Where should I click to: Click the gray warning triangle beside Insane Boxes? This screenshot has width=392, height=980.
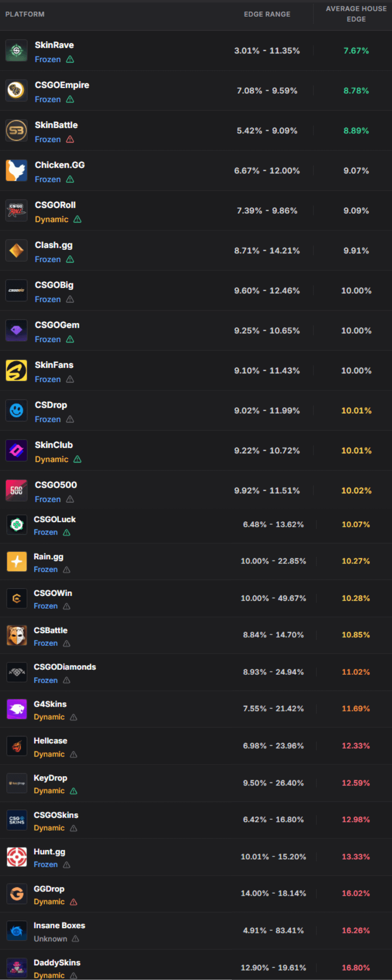75,939
